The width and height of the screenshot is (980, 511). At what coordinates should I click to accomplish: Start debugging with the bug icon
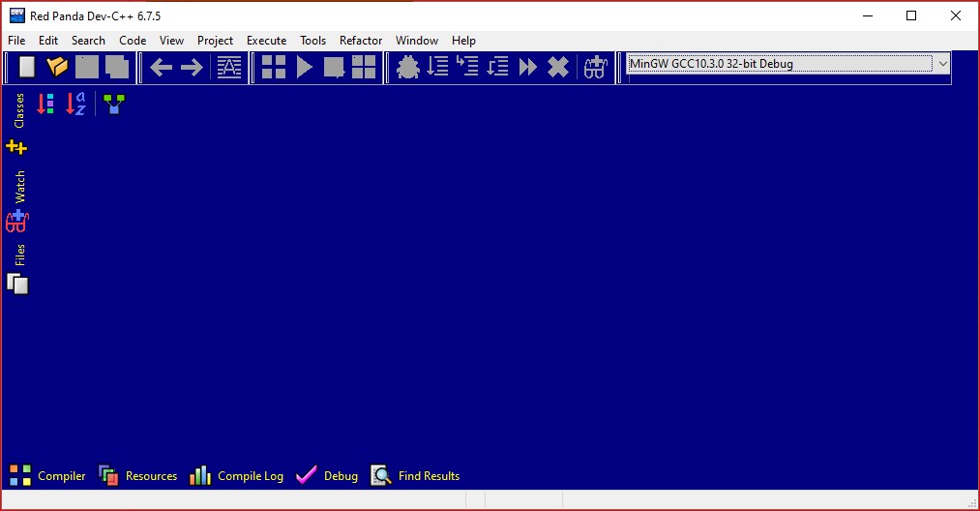point(408,67)
